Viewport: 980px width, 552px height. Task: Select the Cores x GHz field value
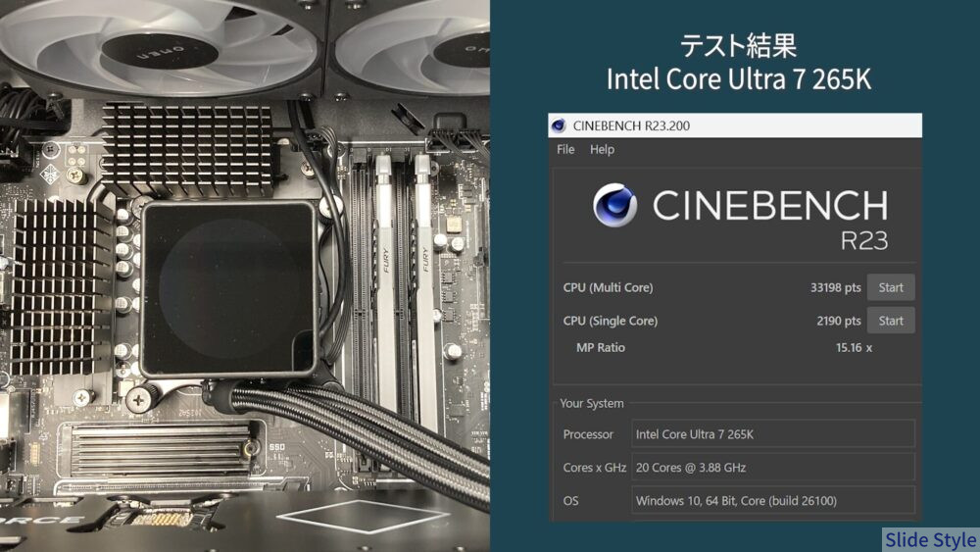pos(773,467)
